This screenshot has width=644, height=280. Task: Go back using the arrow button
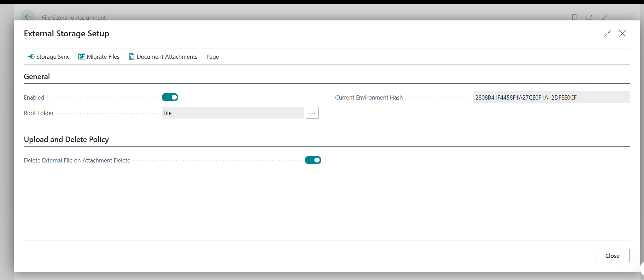click(x=28, y=17)
